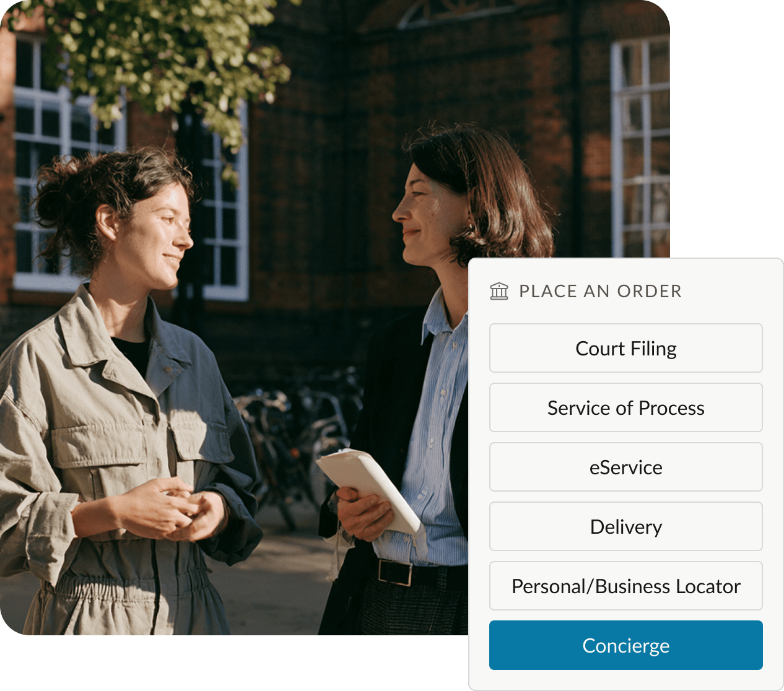784x691 pixels.
Task: Choose the eService order option
Action: (x=625, y=467)
